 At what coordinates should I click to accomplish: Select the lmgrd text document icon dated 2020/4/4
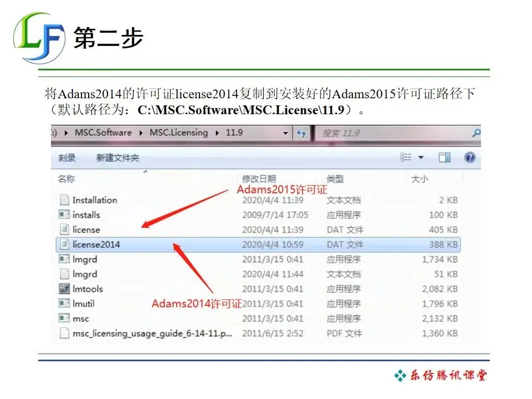pyautogui.click(x=64, y=274)
